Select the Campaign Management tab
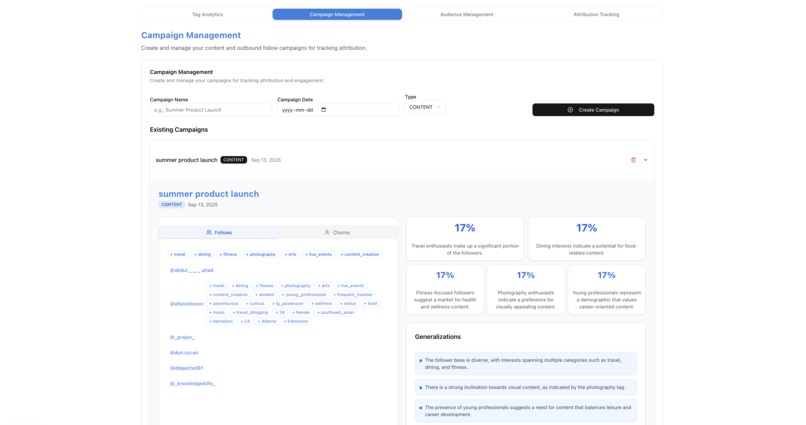 337,14
